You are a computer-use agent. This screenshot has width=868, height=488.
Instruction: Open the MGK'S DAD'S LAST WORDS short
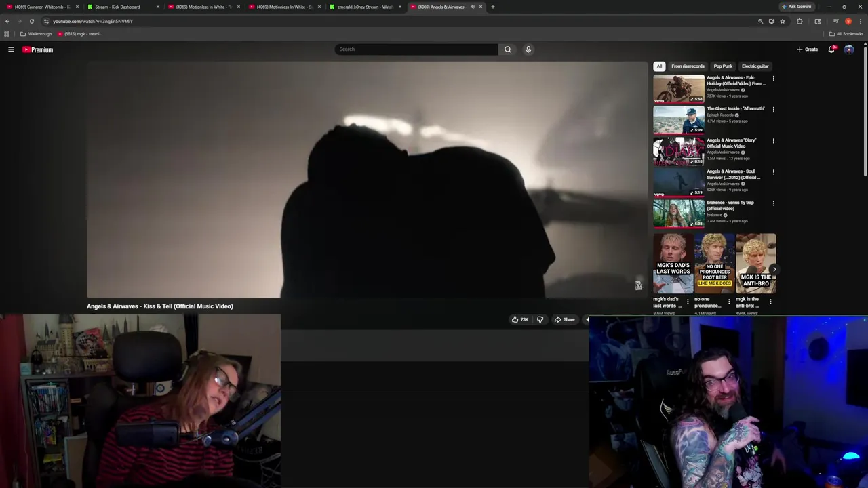pos(673,264)
